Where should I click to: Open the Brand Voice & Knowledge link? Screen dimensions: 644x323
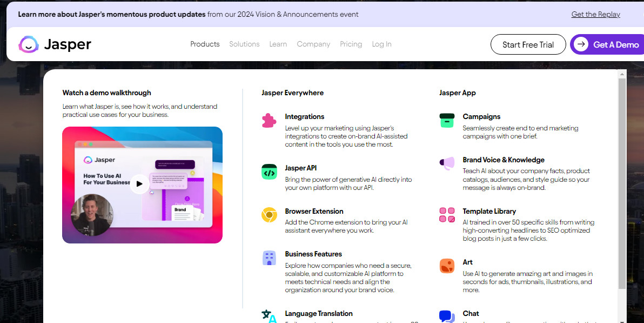click(x=504, y=160)
